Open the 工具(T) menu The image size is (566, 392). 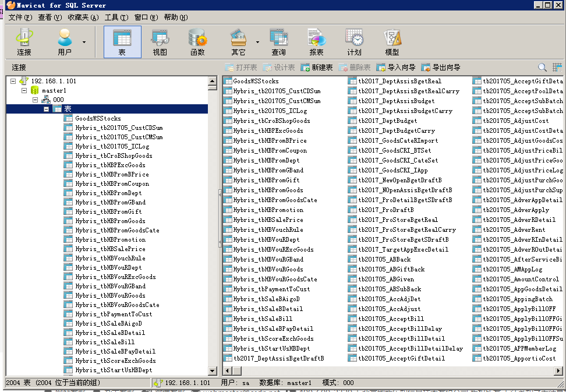[x=116, y=17]
